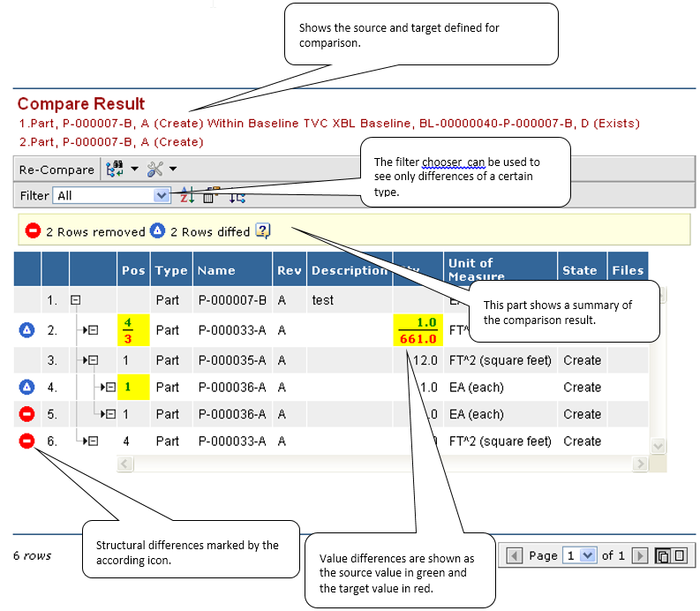Click the blue diffed icon on row 2
This screenshot has width=700, height=611.
point(27,330)
